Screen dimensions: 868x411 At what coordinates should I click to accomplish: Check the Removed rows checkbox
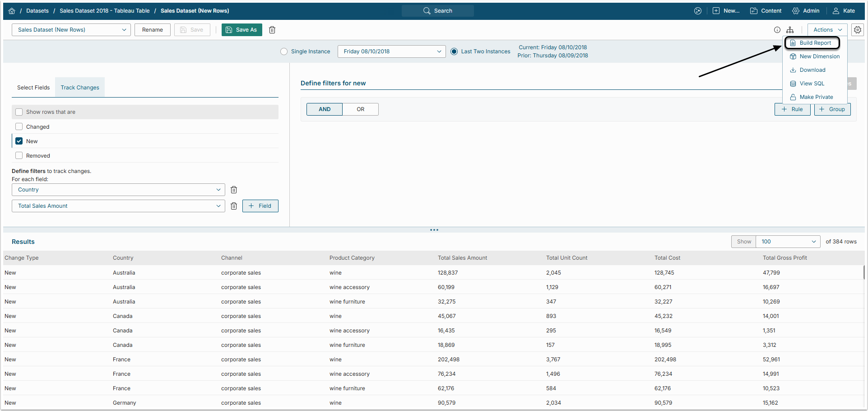pyautogui.click(x=19, y=156)
